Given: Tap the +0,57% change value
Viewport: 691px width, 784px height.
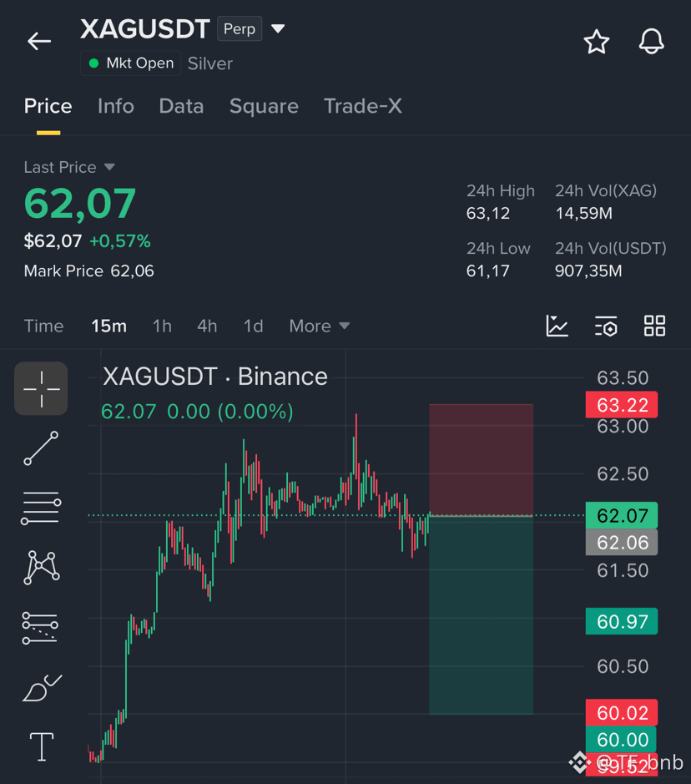Looking at the screenshot, I should point(120,241).
